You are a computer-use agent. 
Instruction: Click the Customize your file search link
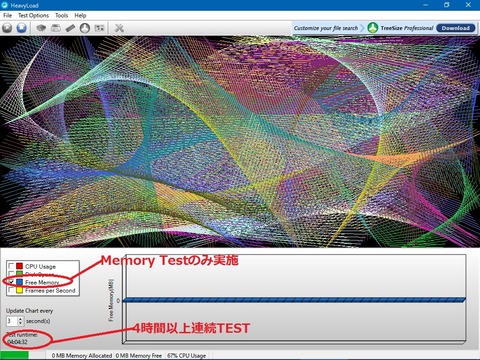pos(326,28)
